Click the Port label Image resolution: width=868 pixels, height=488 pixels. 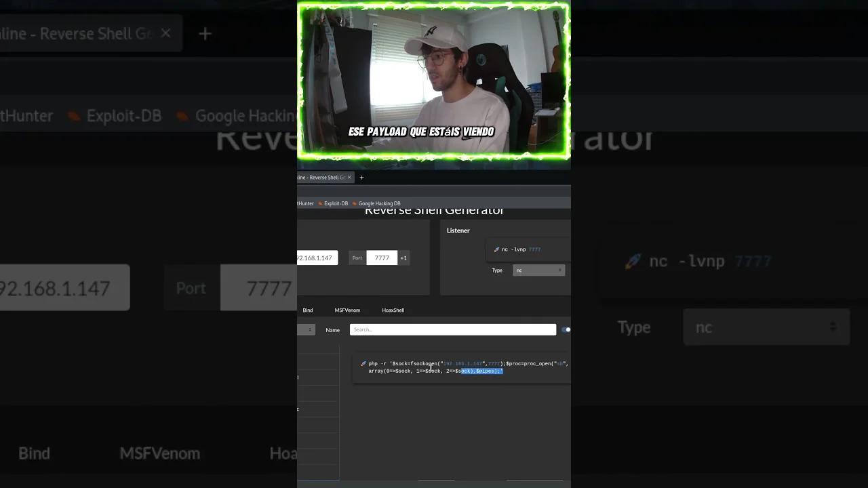(x=357, y=258)
